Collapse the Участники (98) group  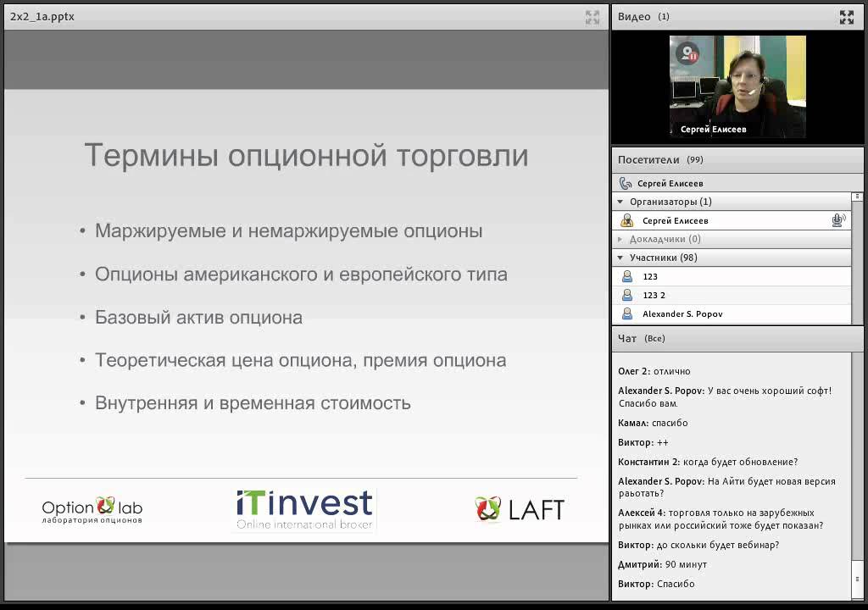coord(620,258)
